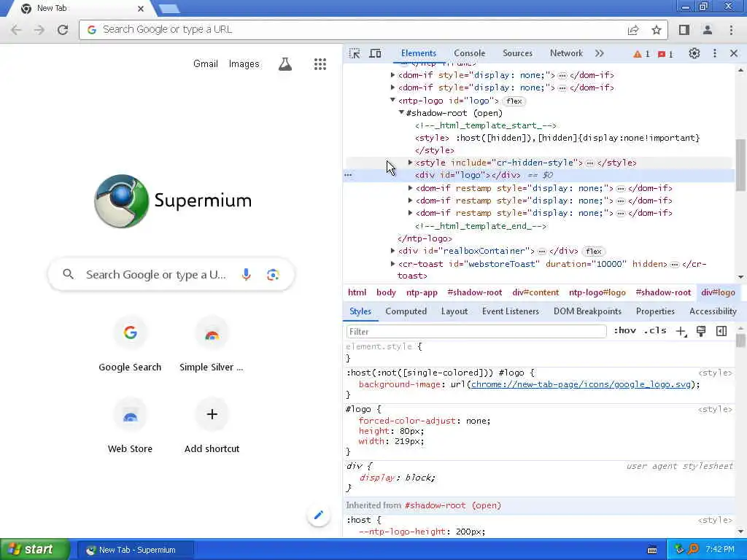Start voice search with microphone icon
This screenshot has height=560, width=747.
246,274
